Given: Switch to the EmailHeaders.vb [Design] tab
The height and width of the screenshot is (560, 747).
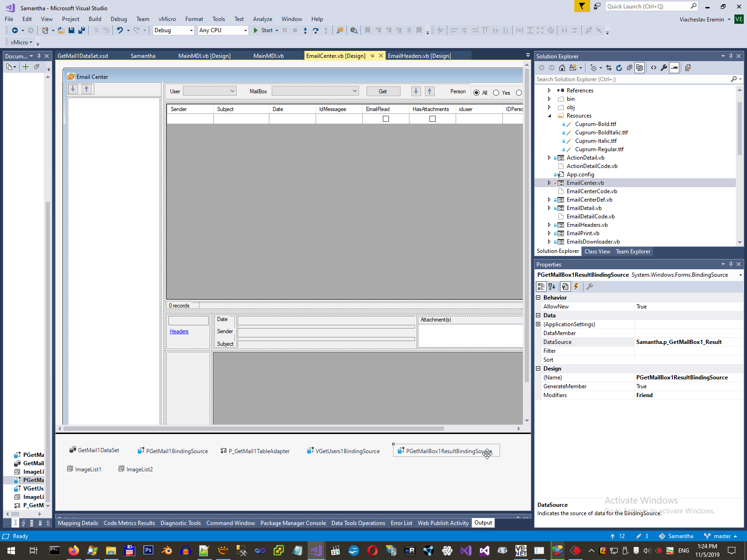Looking at the screenshot, I should pos(419,56).
